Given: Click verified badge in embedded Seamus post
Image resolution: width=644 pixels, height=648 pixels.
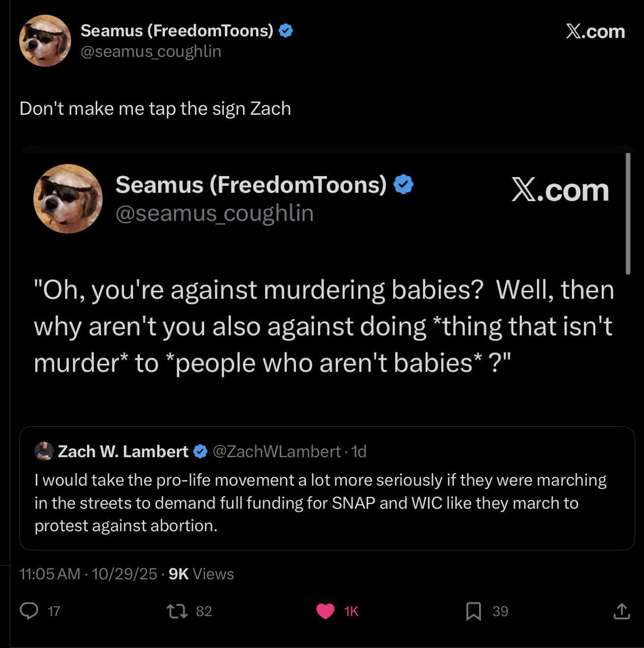Looking at the screenshot, I should [403, 184].
